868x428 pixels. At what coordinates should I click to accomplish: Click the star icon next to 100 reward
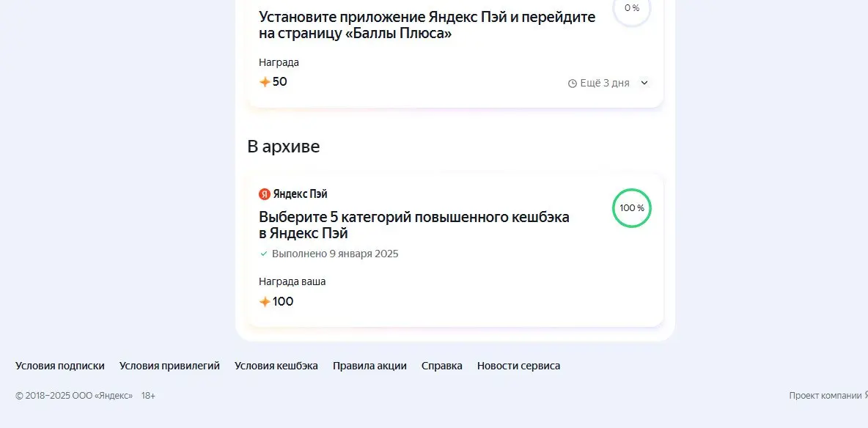[x=265, y=302]
